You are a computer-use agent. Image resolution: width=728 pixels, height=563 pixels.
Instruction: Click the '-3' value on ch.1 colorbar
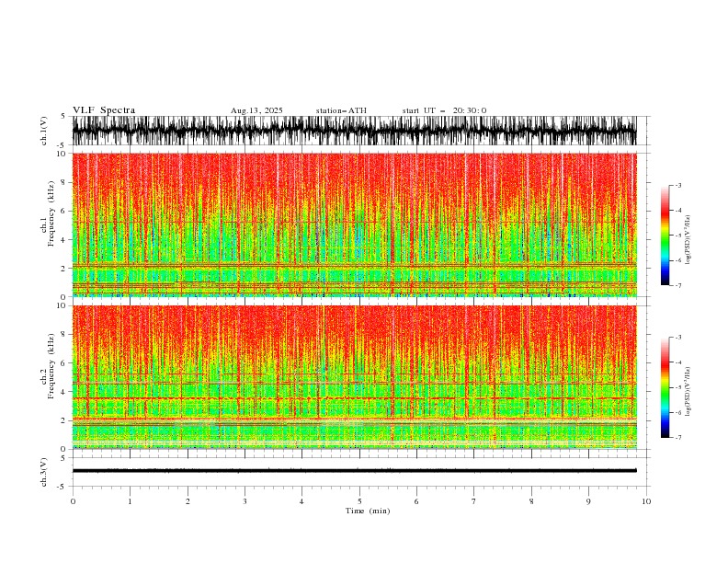pos(677,185)
